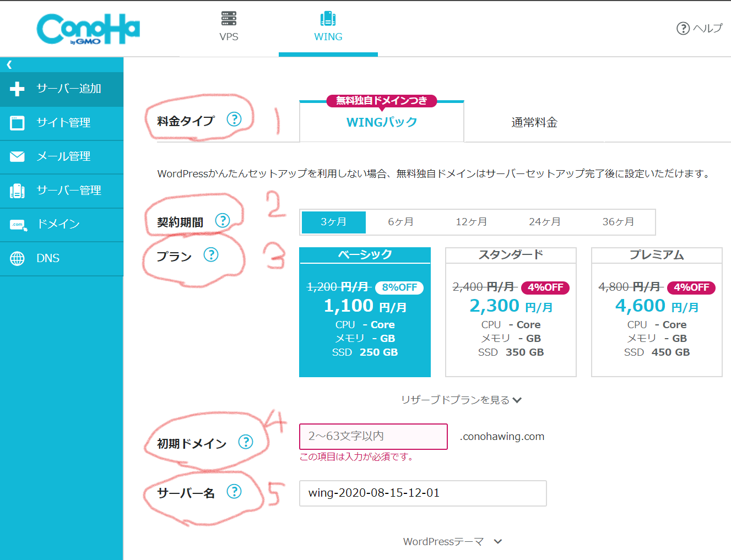The width and height of the screenshot is (731, 560).
Task: Open メール管理 in the sidebar
Action: coord(62,157)
